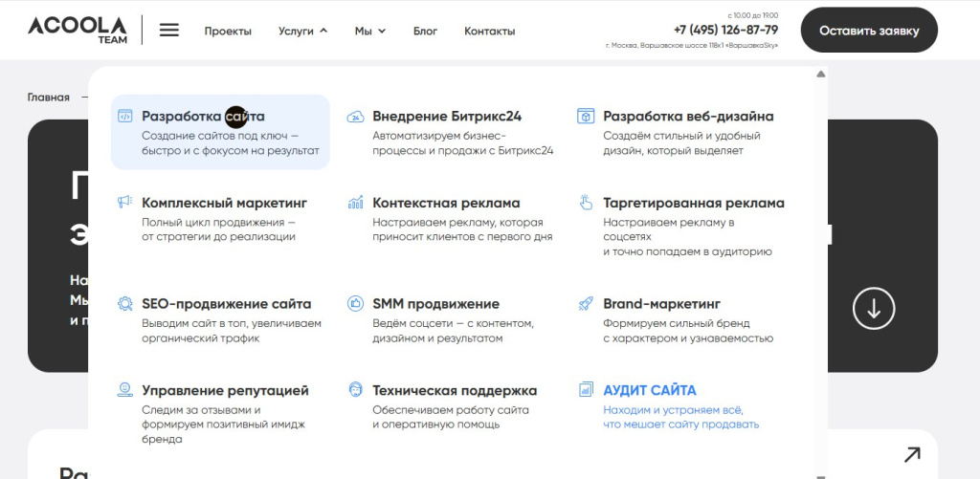
Task: Click the gear icon for SEO-продвижение сайта
Action: coord(125,303)
